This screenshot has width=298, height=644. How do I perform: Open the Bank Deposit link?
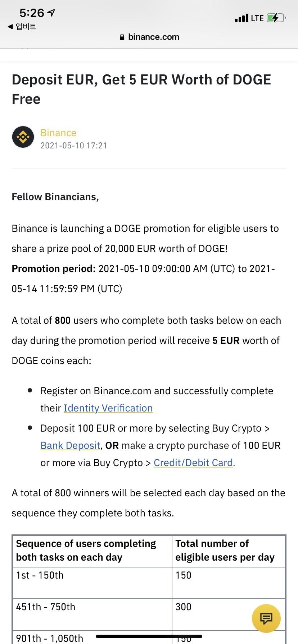point(70,446)
